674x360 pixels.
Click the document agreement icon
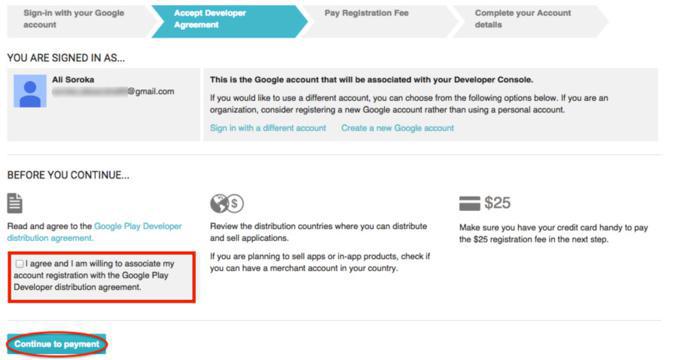point(15,203)
